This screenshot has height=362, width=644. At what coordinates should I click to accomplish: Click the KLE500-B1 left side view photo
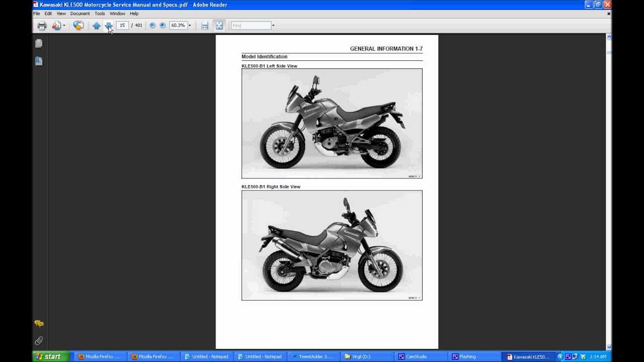[x=332, y=124]
